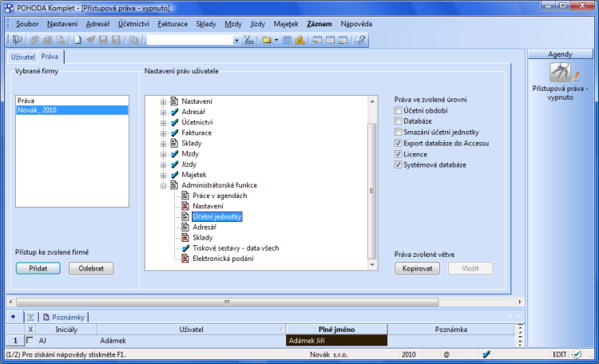Open the Přístupová práva keys agenda icon
The height and width of the screenshot is (364, 599).
pyautogui.click(x=560, y=73)
